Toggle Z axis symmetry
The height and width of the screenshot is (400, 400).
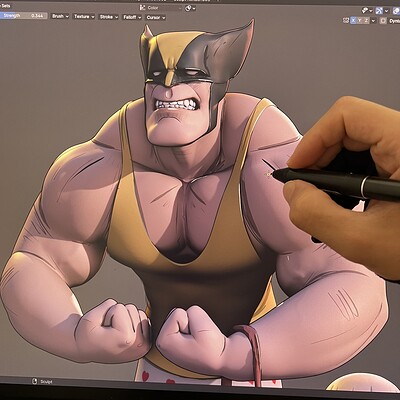coord(366,20)
